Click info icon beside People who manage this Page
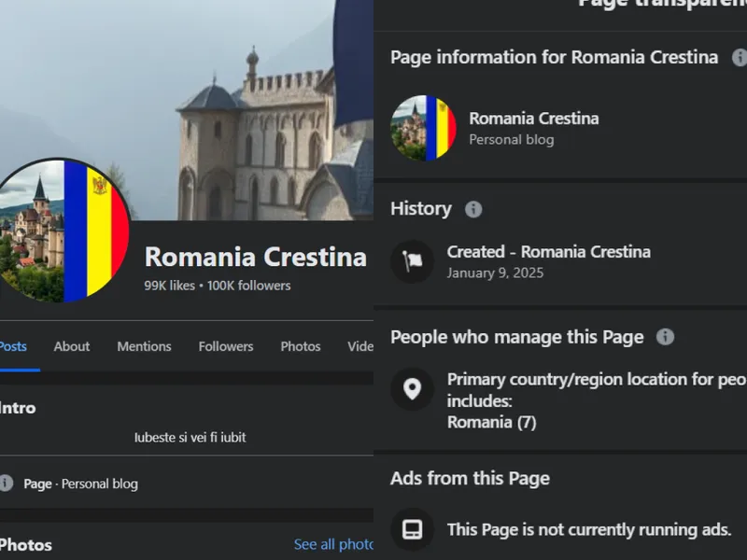747x560 pixels. 665,337
